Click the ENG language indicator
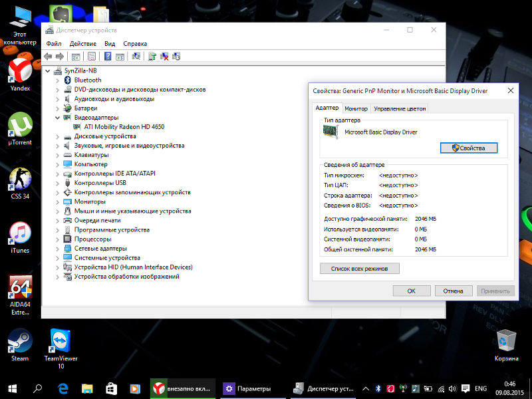The height and width of the screenshot is (399, 532). click(x=481, y=389)
